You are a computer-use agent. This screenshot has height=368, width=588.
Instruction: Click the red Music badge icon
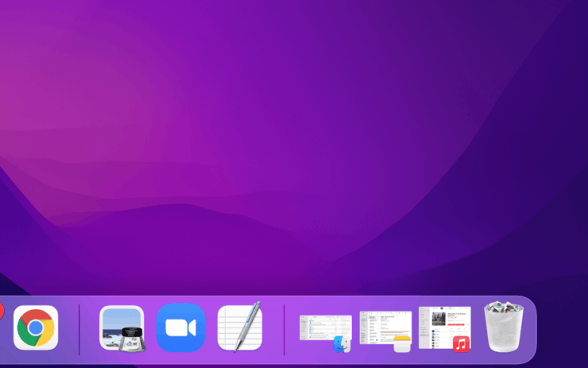tap(461, 344)
